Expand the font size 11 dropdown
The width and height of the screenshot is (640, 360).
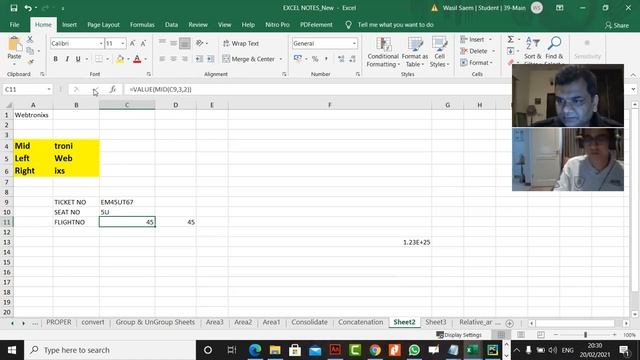122,43
